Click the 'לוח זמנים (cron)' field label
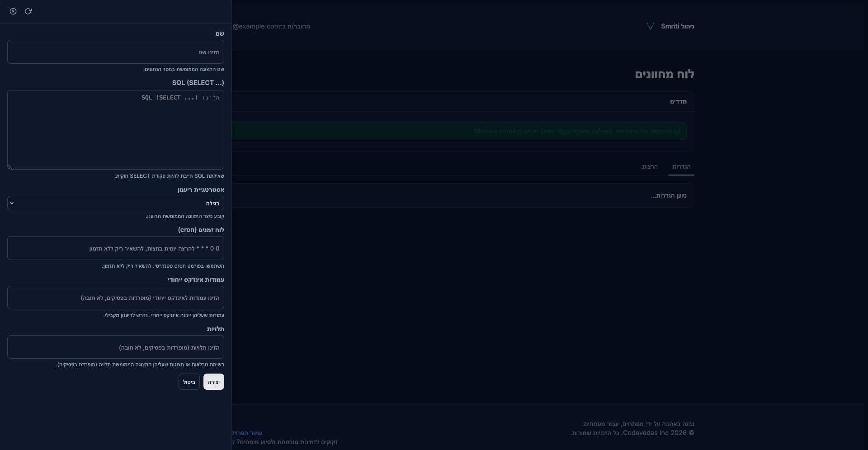 [201, 230]
